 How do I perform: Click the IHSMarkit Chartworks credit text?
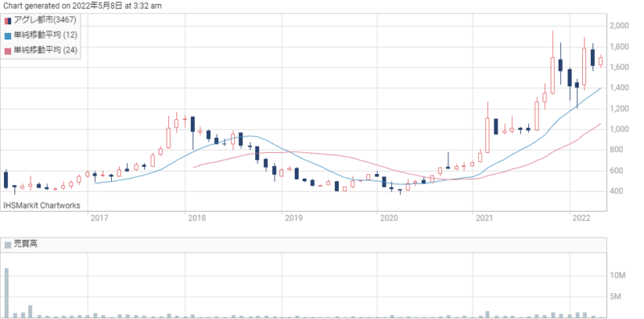coord(42,205)
